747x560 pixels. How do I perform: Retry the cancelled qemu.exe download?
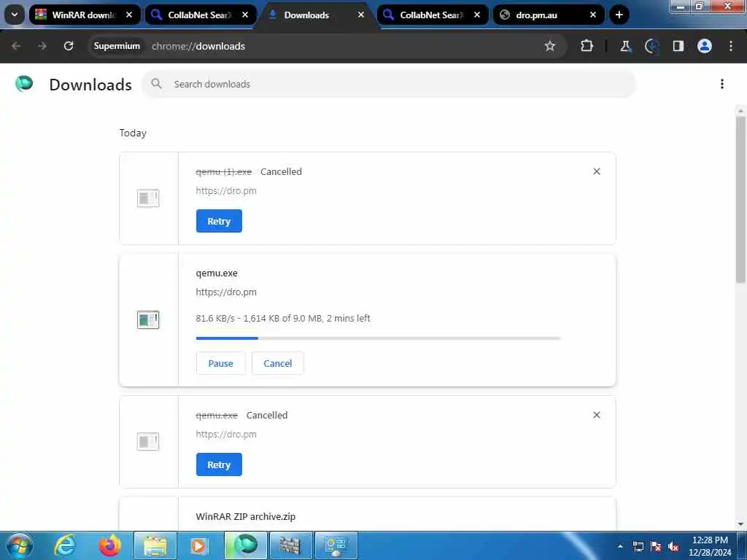pos(219,464)
